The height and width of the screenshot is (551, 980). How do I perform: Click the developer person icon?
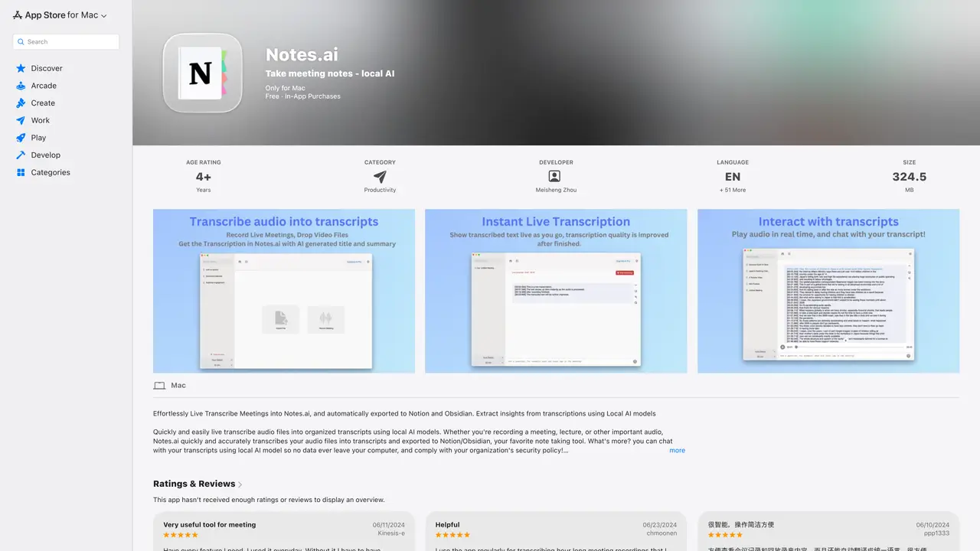coord(555,177)
